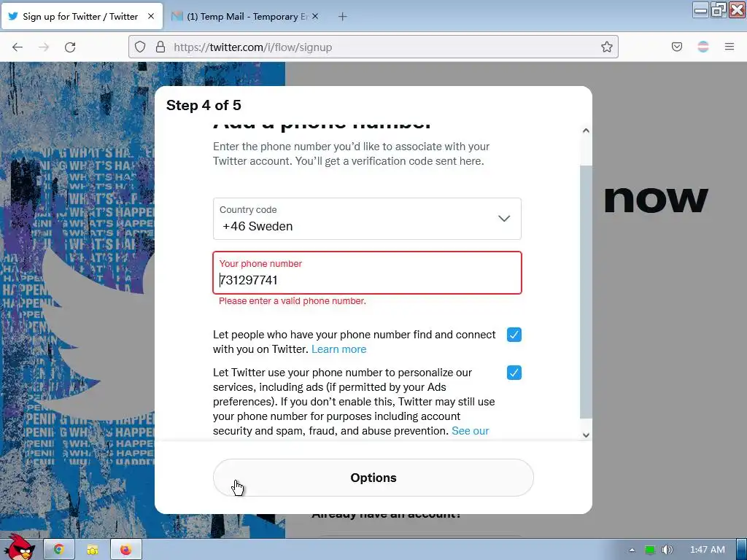Open the See our link
747x560 pixels.
tap(471, 430)
